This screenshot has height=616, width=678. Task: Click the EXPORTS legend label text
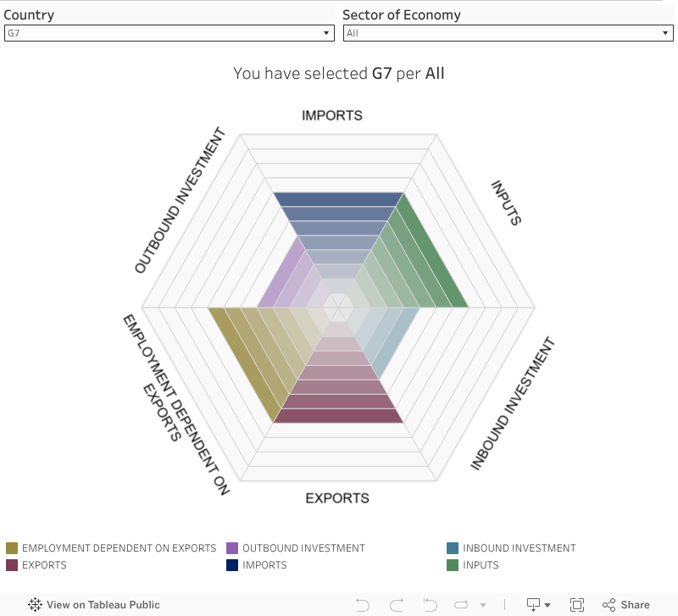pyautogui.click(x=44, y=565)
